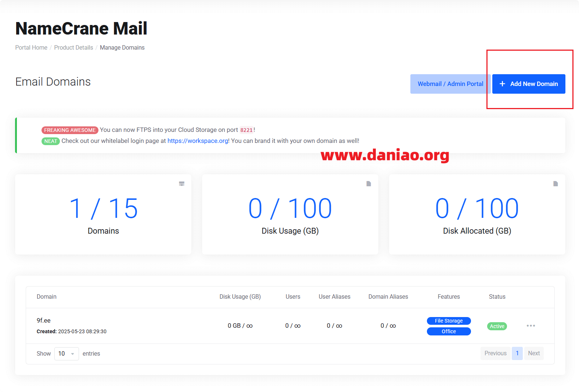Expand the Show entries dropdown
This screenshot has height=392, width=579.
(x=66, y=353)
